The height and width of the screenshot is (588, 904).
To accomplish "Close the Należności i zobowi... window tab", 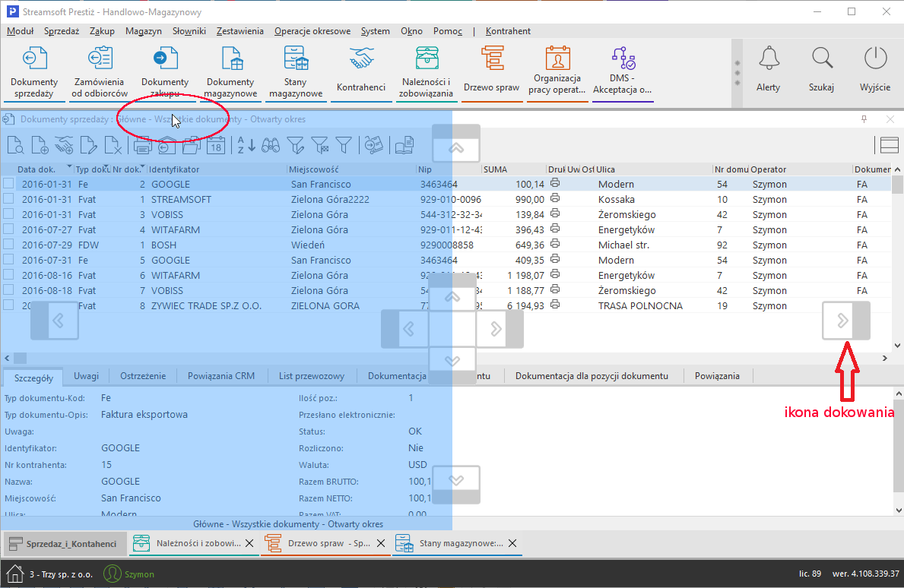I will [249, 543].
